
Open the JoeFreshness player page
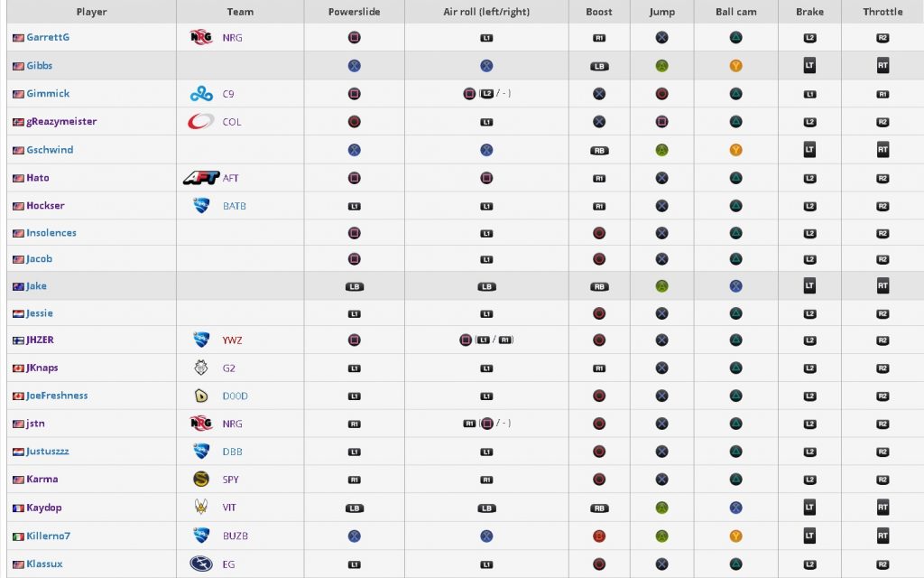pos(57,396)
